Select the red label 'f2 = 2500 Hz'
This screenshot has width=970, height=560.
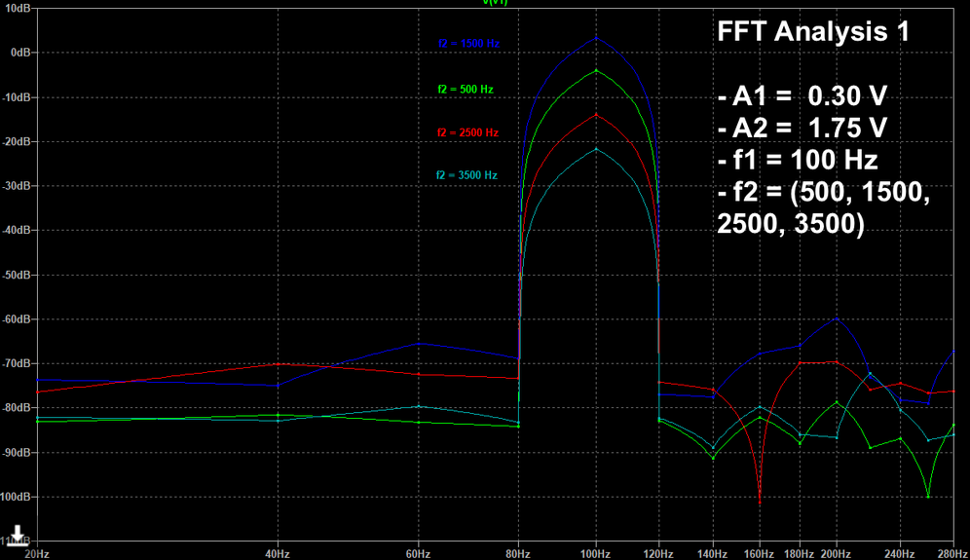(467, 132)
